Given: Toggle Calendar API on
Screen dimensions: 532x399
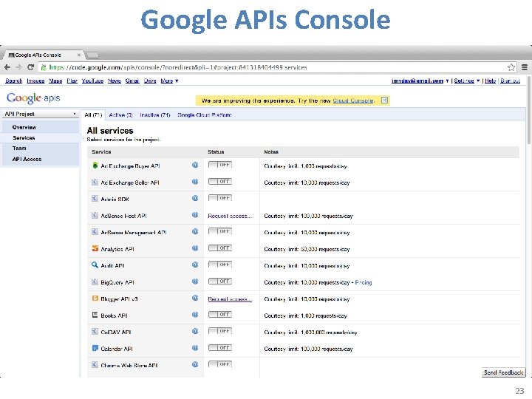Looking at the screenshot, I should point(220,348).
